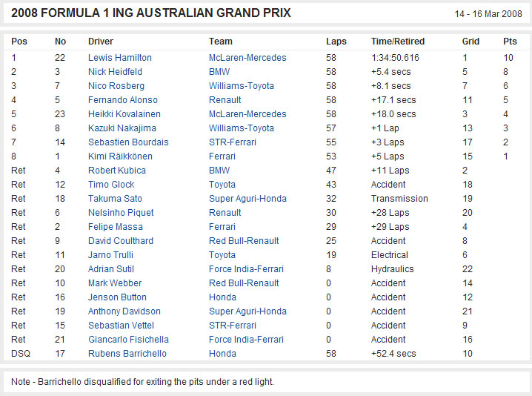Open David Coulthard's Red Bull-Renault team link
Image resolution: width=532 pixels, height=396 pixels.
tap(244, 241)
